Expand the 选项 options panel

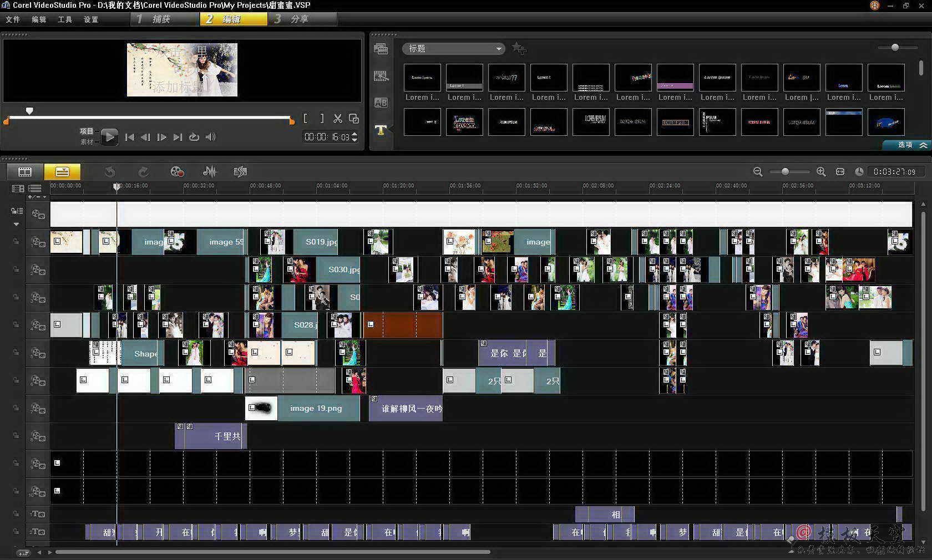908,145
